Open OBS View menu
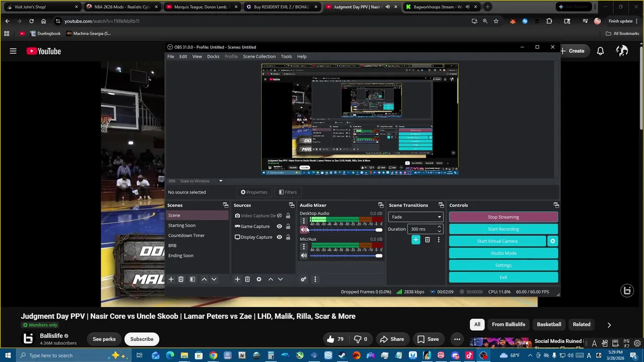This screenshot has width=644, height=362. 197,56
